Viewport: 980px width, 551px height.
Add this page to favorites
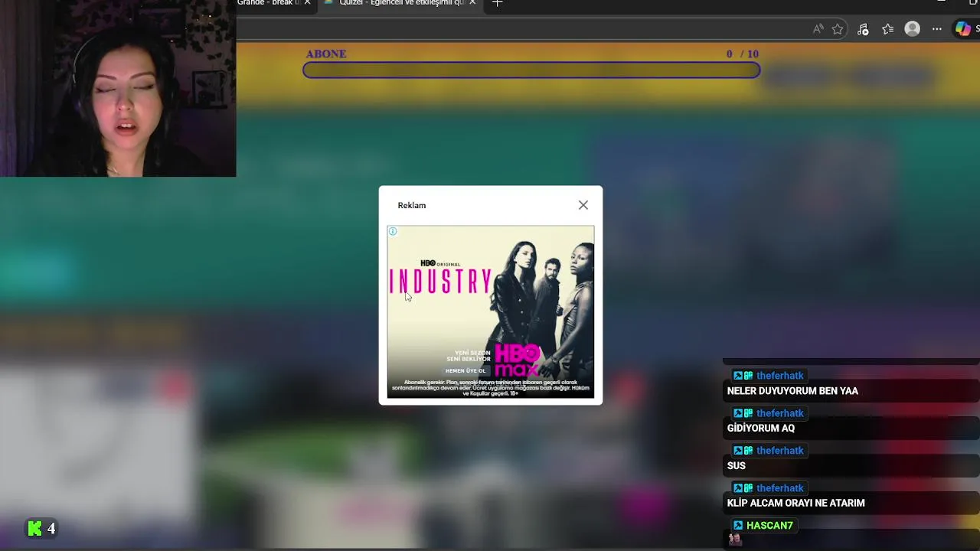tap(838, 29)
